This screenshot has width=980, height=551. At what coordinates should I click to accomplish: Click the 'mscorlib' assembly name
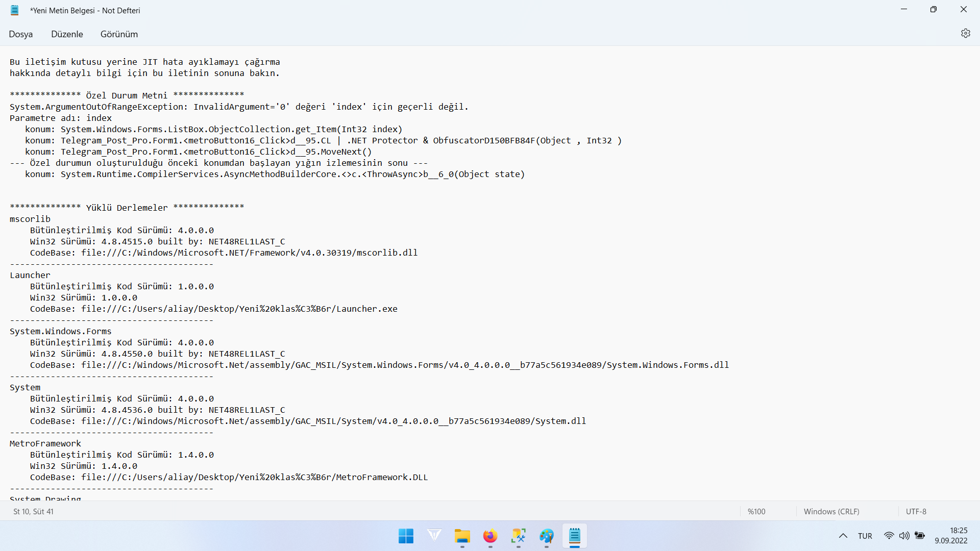[x=30, y=219]
